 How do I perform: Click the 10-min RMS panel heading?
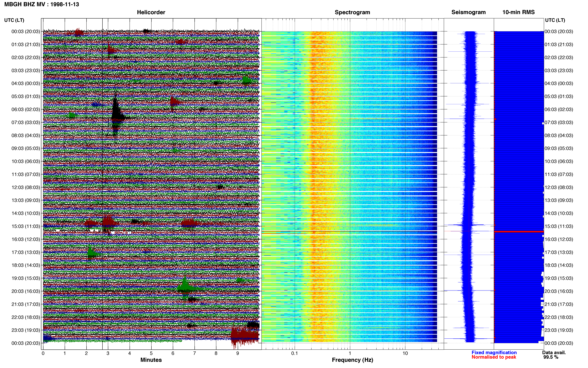pyautogui.click(x=518, y=12)
